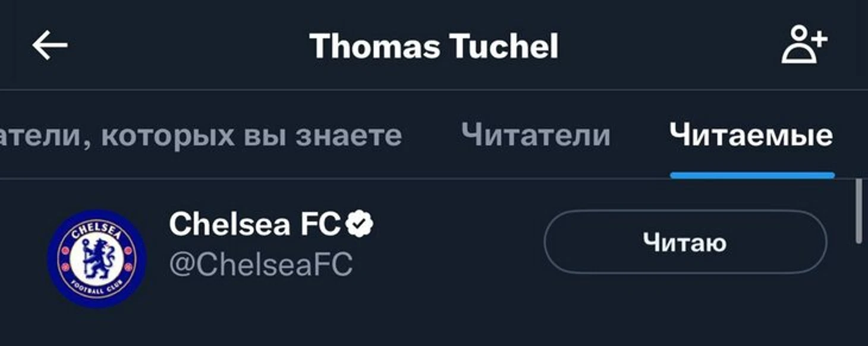Image resolution: width=868 pixels, height=346 pixels.
Task: Click the Thomas Tuchel header title
Action: coord(434,46)
